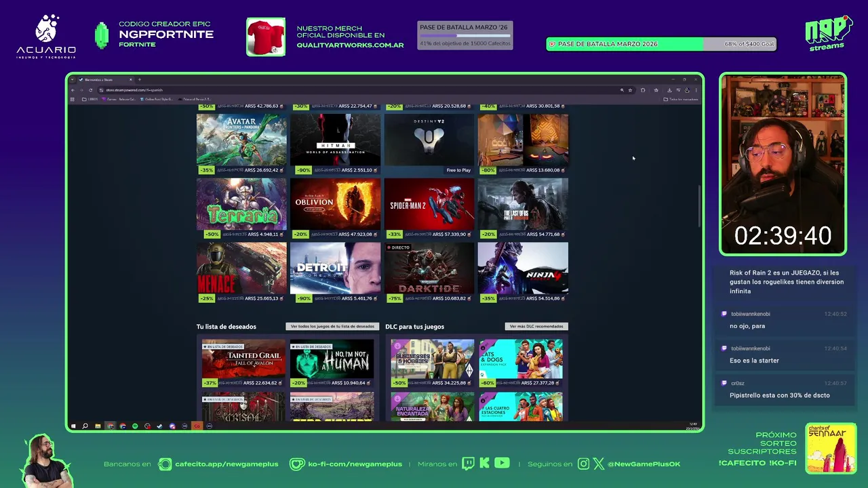Viewport: 868px width, 488px height.
Task: Click the cafecito.app/newgameplus link
Action: tap(226, 464)
